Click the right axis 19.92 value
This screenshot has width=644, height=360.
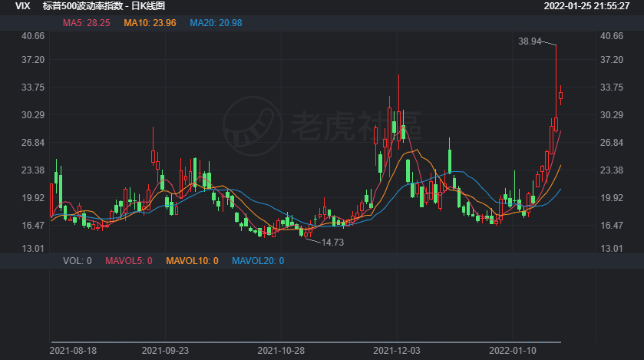612,198
